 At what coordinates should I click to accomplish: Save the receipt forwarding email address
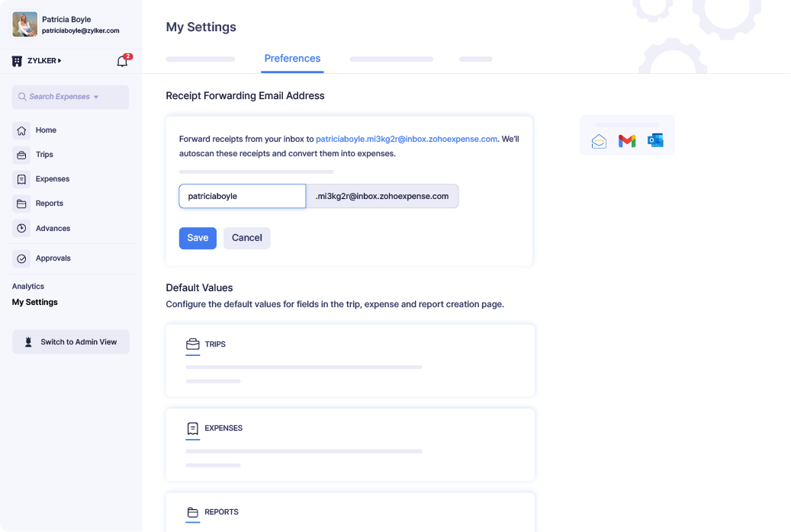[198, 238]
